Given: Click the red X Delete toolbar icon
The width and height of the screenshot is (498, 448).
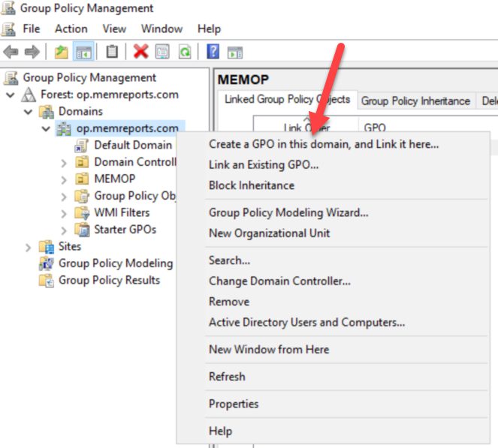Looking at the screenshot, I should (x=141, y=51).
